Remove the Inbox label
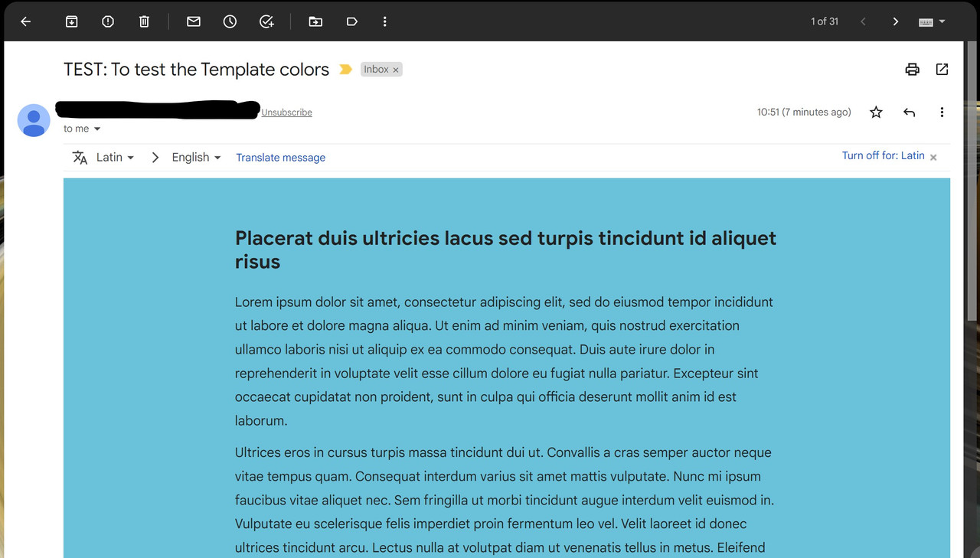Image resolution: width=980 pixels, height=558 pixels. (397, 69)
